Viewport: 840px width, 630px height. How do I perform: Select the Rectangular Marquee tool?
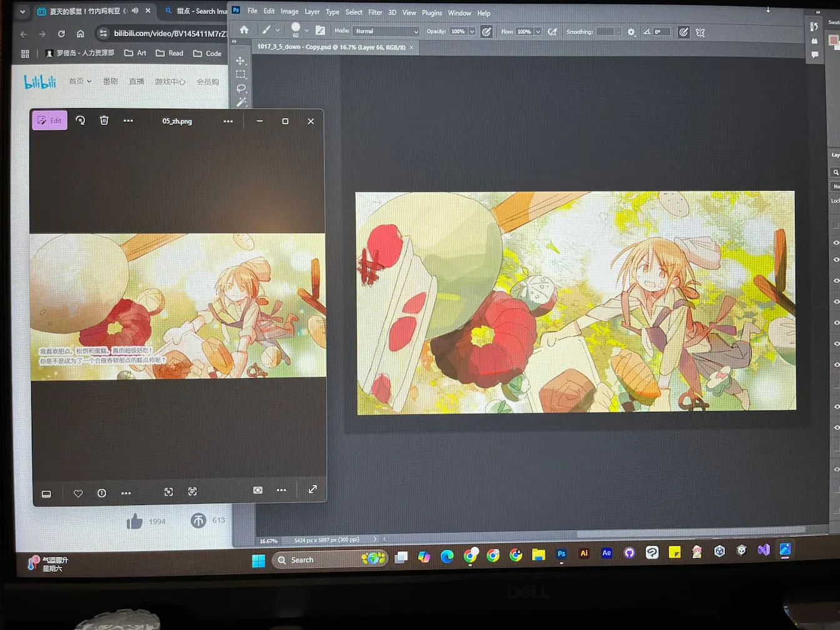(x=241, y=74)
